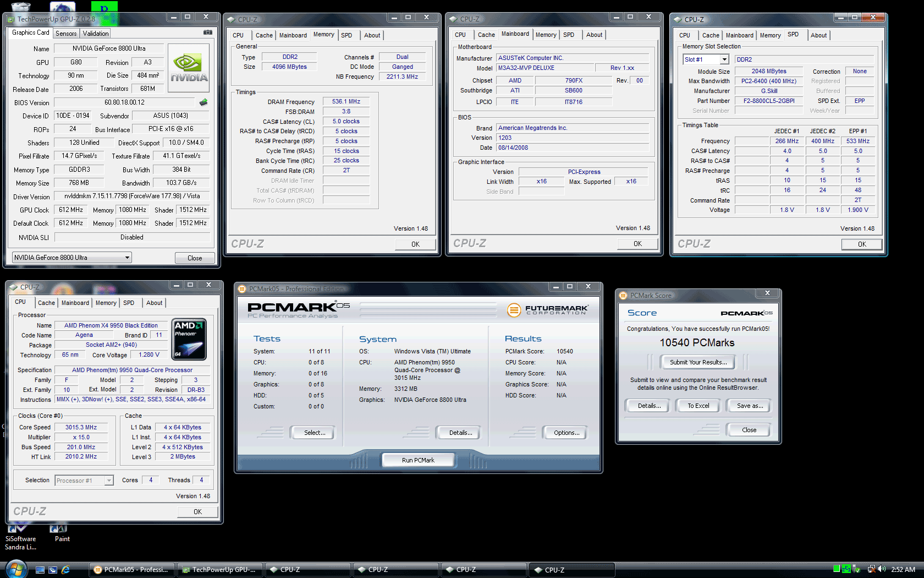Click the motherboard model M3A32-MVP DELUXE
The height and width of the screenshot is (578, 924).
point(546,68)
